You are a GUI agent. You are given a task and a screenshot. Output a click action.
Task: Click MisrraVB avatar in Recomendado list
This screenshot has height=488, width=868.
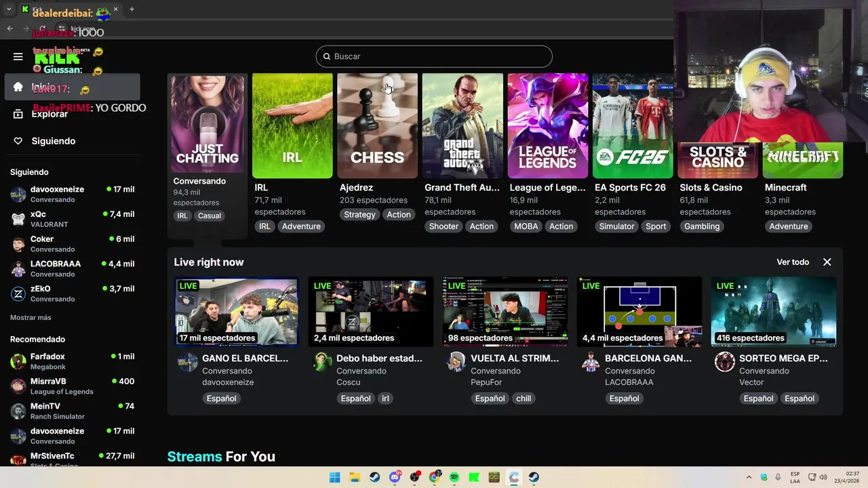click(x=18, y=386)
